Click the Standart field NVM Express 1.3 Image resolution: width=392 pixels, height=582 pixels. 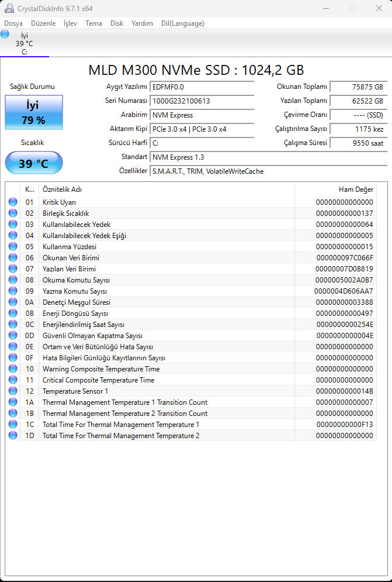[x=269, y=157]
